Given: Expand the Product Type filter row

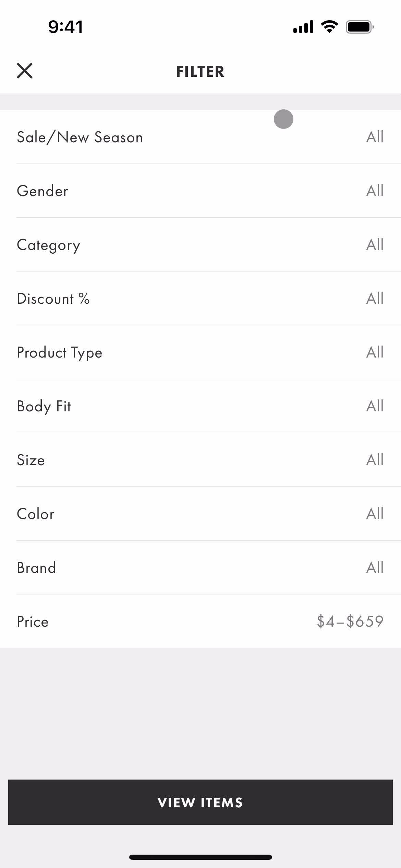Looking at the screenshot, I should pos(200,352).
